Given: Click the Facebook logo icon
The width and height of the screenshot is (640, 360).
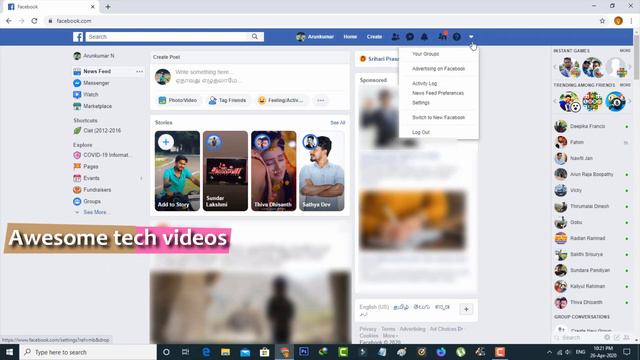Looking at the screenshot, I should (x=78, y=37).
